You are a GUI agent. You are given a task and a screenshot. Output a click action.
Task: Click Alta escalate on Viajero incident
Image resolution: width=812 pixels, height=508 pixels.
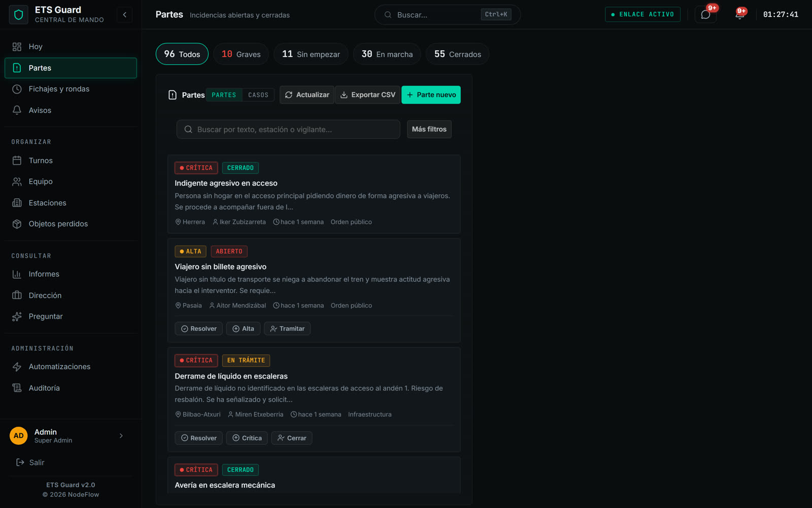pyautogui.click(x=243, y=329)
